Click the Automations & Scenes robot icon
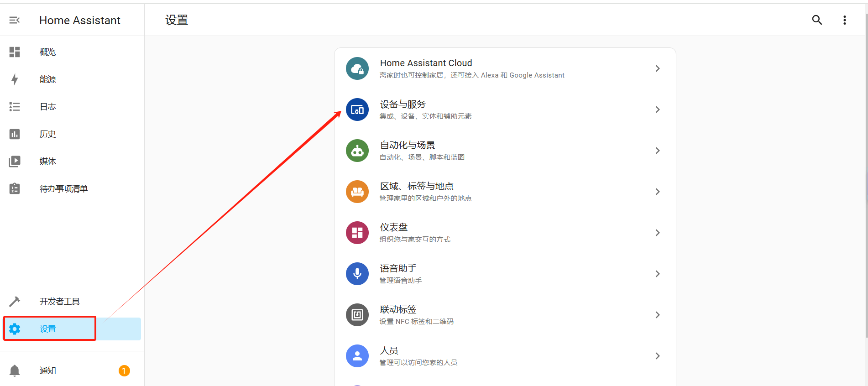 357,151
